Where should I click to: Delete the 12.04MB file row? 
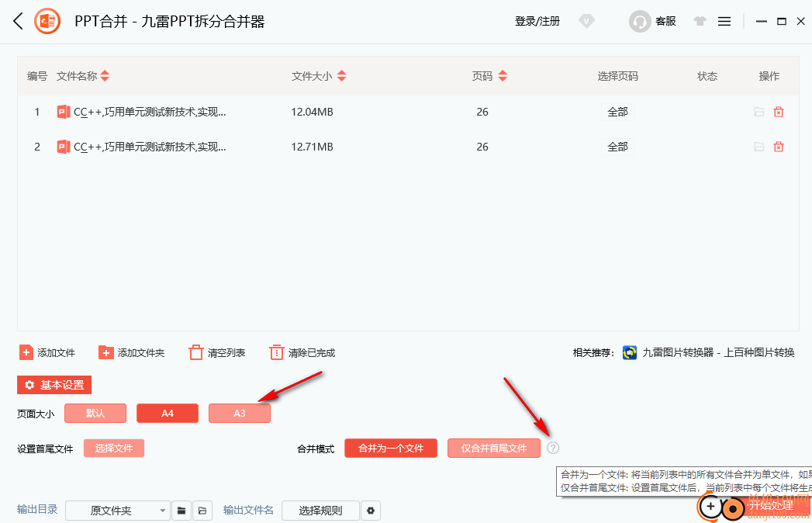click(779, 112)
